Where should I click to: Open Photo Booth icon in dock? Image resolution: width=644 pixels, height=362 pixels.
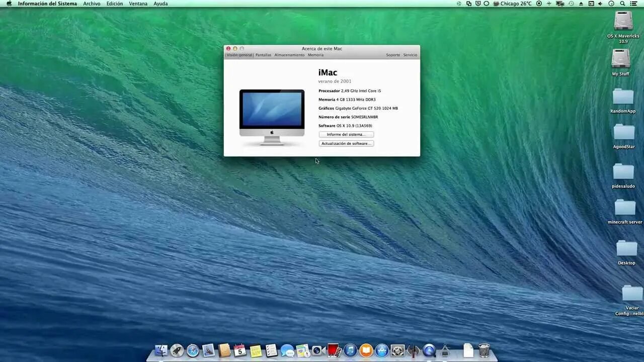334,350
